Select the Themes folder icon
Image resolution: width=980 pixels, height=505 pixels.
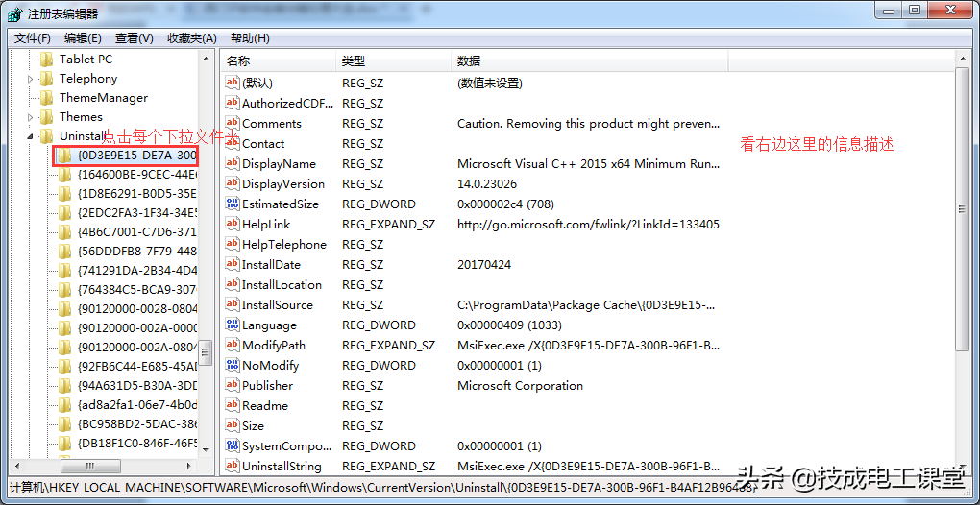[x=46, y=116]
